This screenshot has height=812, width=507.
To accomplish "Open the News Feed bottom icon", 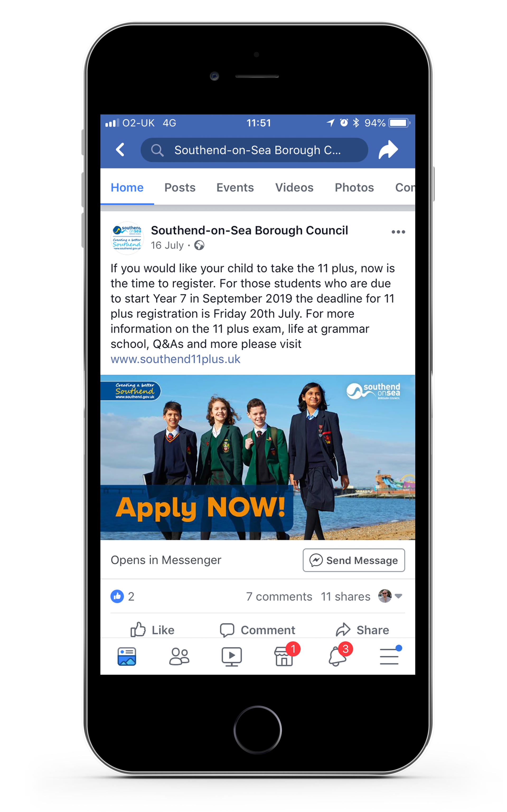I will tap(127, 657).
